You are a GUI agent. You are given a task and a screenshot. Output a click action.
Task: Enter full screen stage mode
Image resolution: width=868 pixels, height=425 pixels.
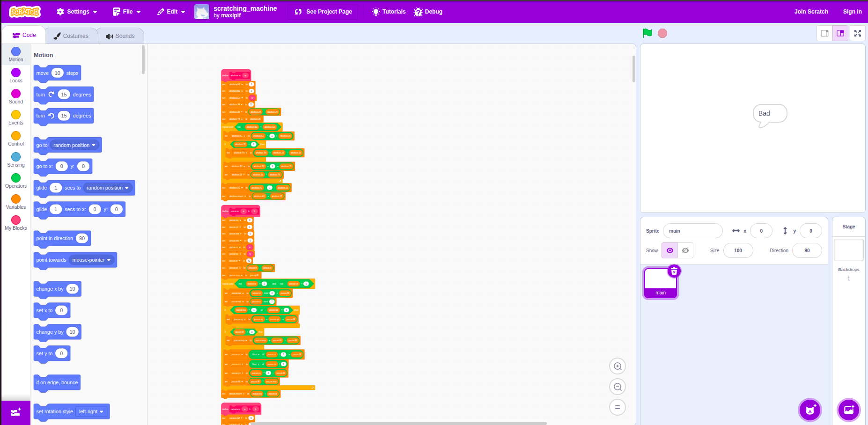click(x=858, y=33)
